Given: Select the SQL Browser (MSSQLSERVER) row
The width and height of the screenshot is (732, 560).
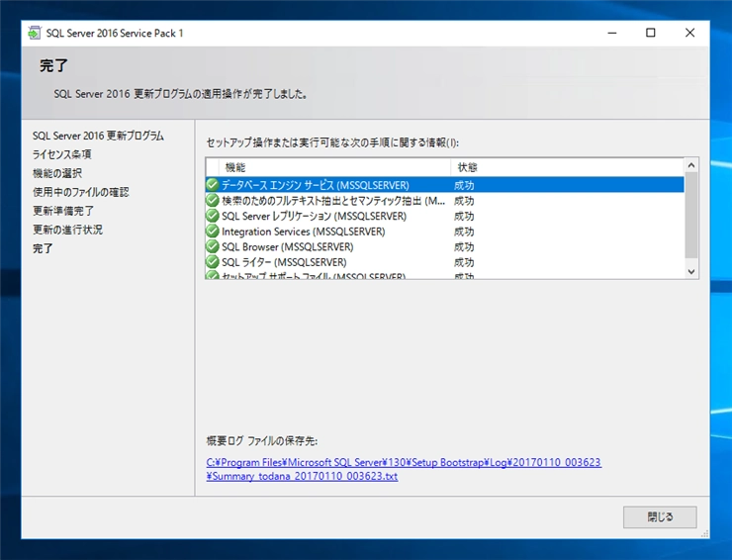Looking at the screenshot, I should pyautogui.click(x=445, y=246).
